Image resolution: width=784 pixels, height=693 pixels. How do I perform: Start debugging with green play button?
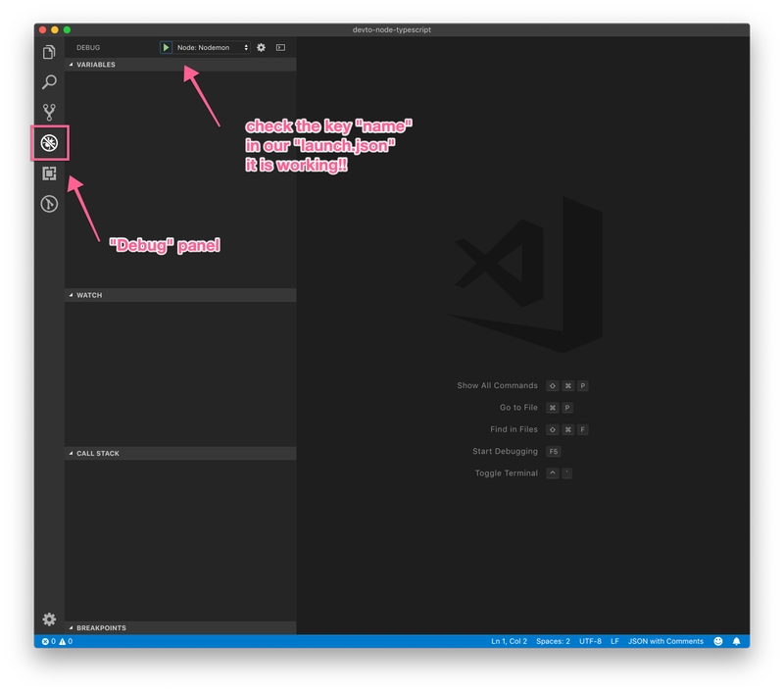point(166,47)
